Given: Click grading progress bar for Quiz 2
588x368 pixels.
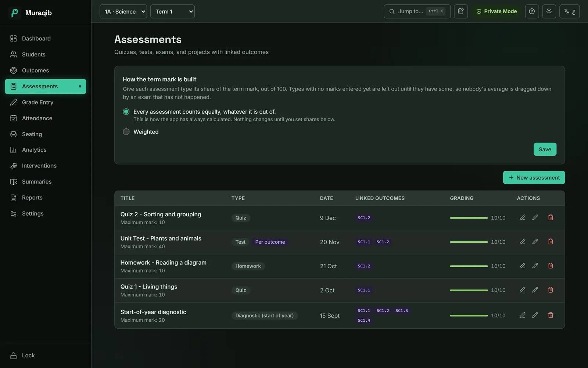Looking at the screenshot, I should click(469, 218).
